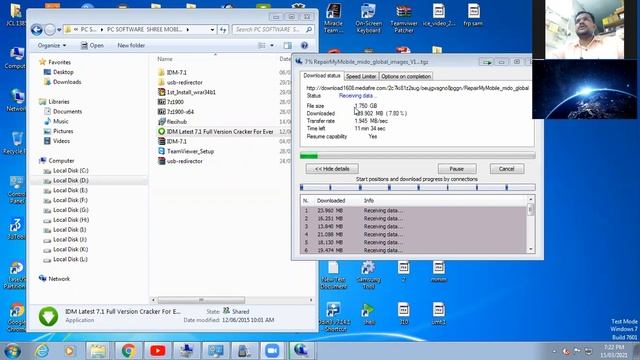Select connection row 4 in downloads list
This screenshot has height=360, width=640.
pyautogui.click(x=413, y=234)
